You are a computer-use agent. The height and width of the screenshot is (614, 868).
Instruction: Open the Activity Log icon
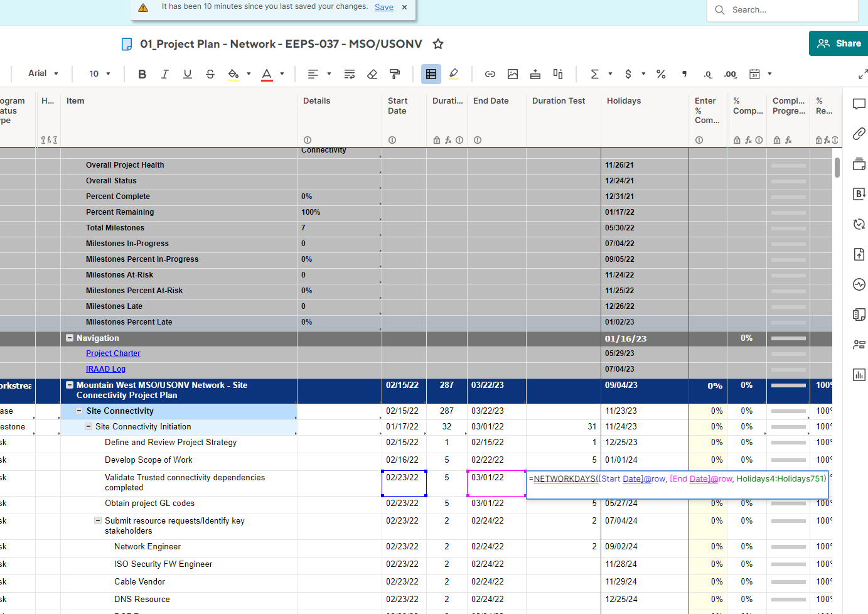click(859, 284)
